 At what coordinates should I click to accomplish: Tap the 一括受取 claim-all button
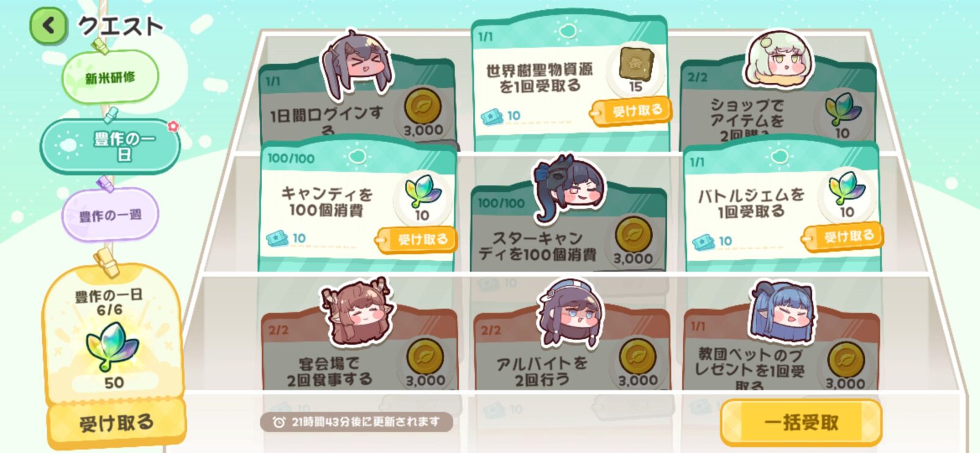pyautogui.click(x=801, y=422)
